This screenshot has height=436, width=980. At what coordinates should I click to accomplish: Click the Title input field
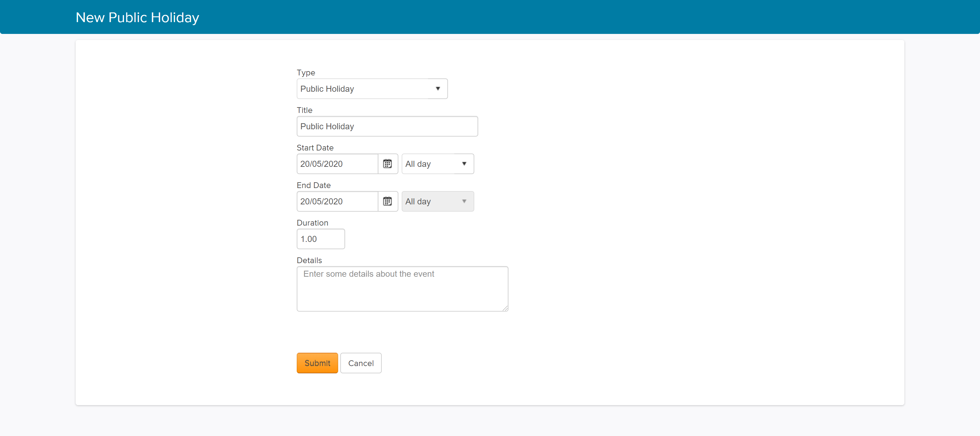[x=387, y=127]
